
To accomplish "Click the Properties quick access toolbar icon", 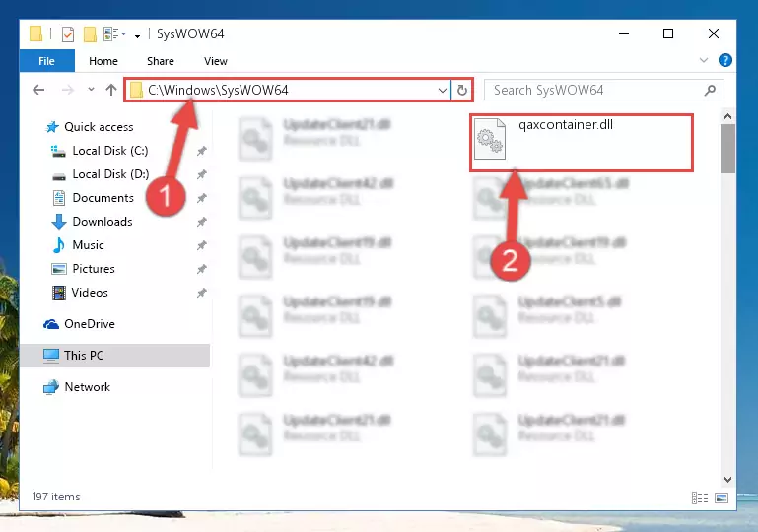I will 68,33.
